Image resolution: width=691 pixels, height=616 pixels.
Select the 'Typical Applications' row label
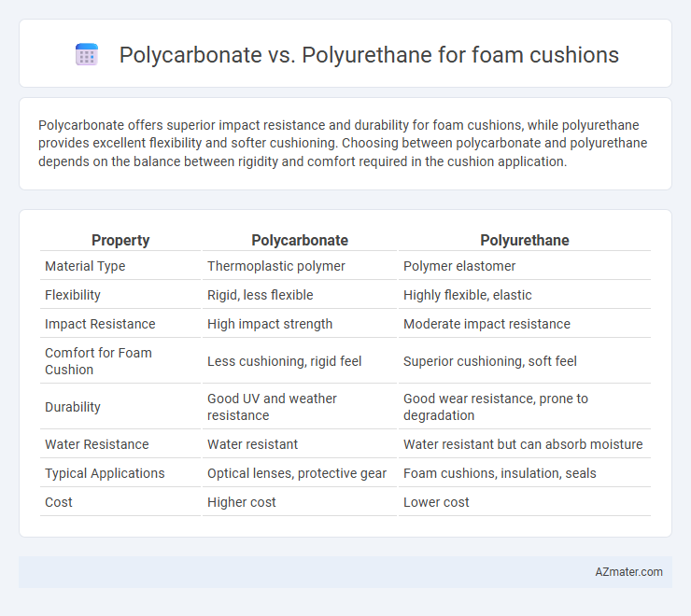[x=105, y=473]
